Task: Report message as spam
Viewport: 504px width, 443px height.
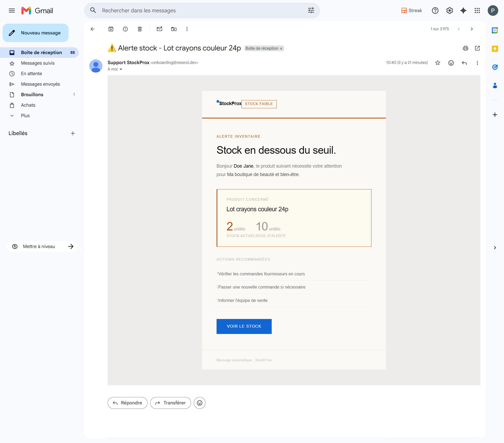Action: (125, 29)
